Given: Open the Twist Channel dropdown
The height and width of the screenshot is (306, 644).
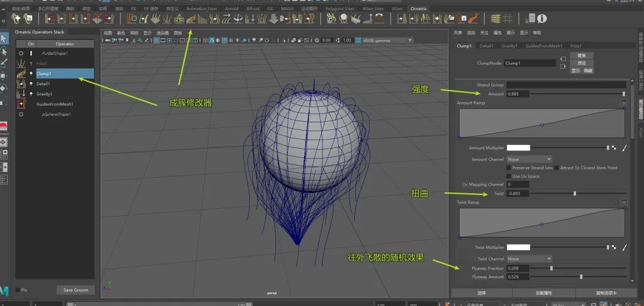Looking at the screenshot, I should [x=529, y=259].
